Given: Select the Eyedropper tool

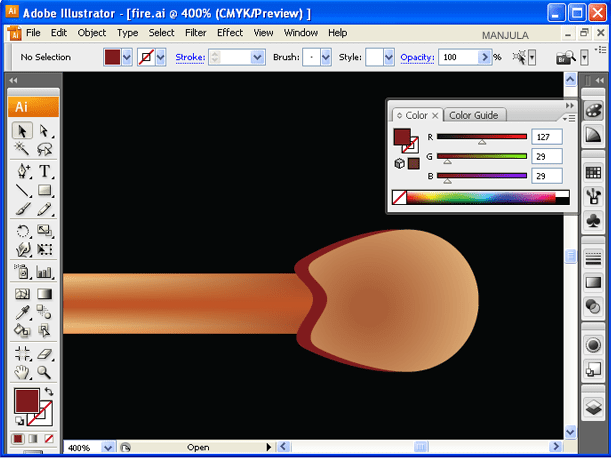Looking at the screenshot, I should (x=22, y=312).
